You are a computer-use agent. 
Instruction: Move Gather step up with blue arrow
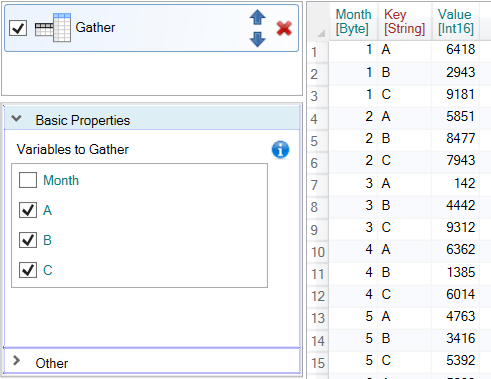(x=257, y=17)
